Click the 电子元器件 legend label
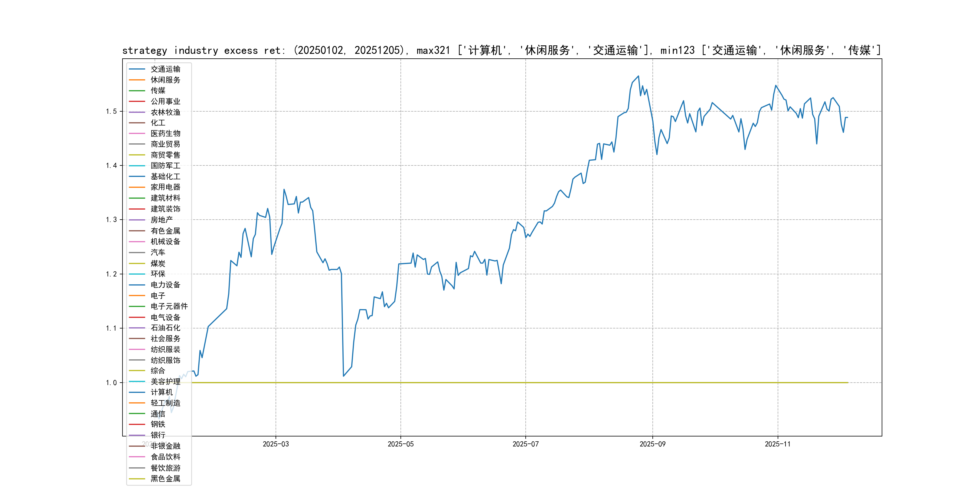 click(x=169, y=306)
